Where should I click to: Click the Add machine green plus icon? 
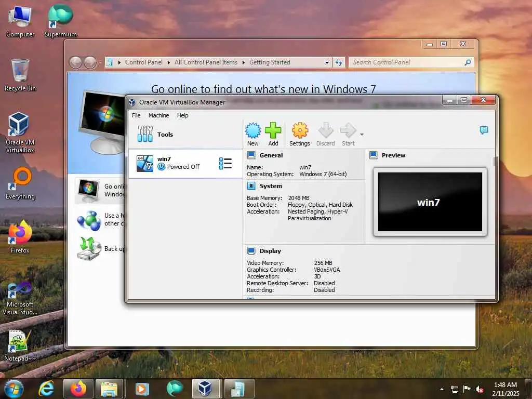273,130
